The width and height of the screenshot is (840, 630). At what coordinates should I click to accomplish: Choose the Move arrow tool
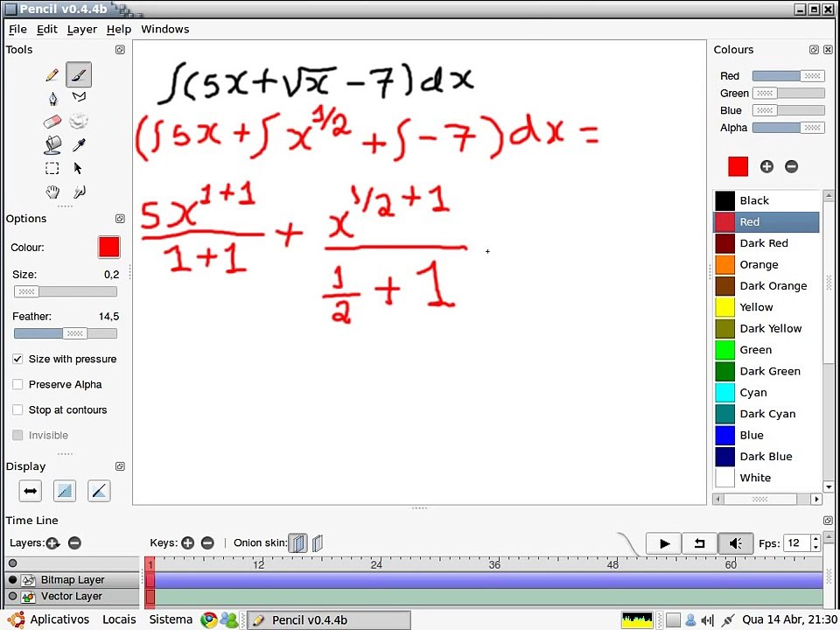[x=78, y=168]
